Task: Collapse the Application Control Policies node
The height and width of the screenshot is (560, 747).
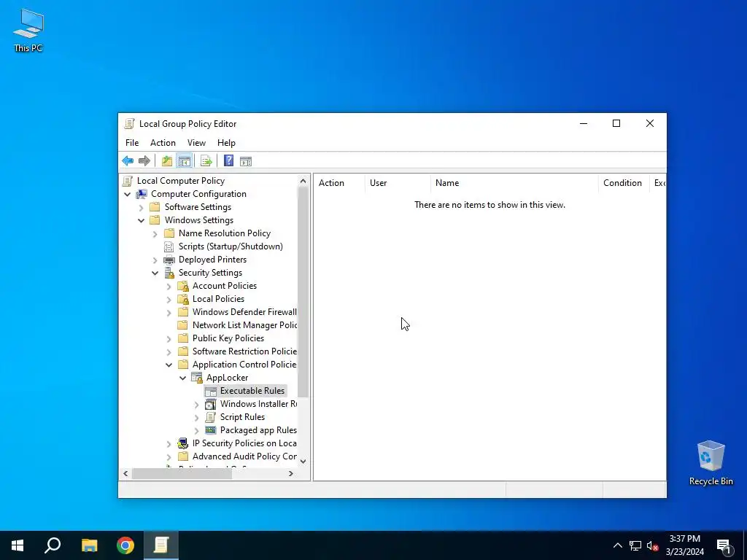Action: [x=169, y=365]
